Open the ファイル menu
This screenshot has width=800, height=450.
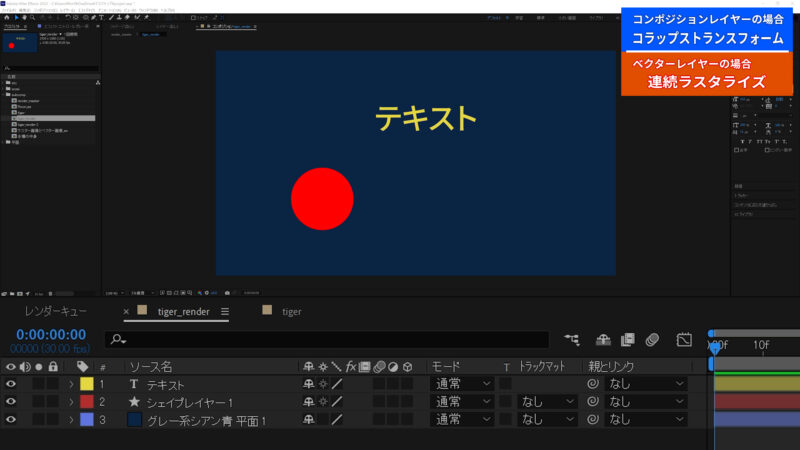tap(7, 10)
